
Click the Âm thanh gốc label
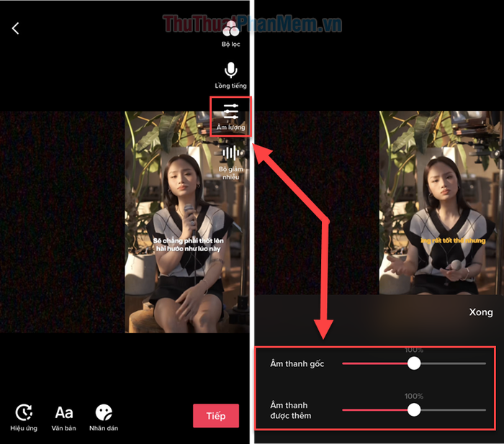[297, 363]
